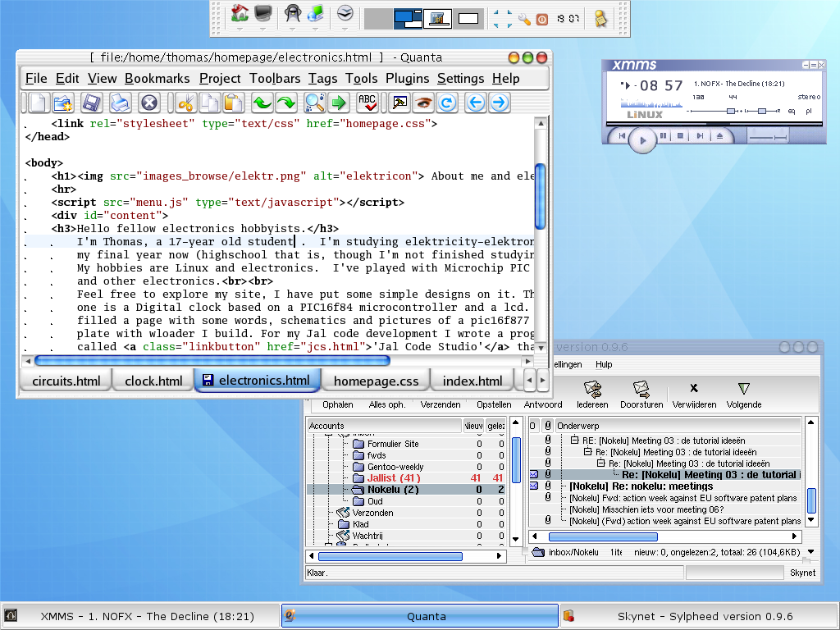
Task: Open Find with the magnifying glass icon
Action: [314, 103]
